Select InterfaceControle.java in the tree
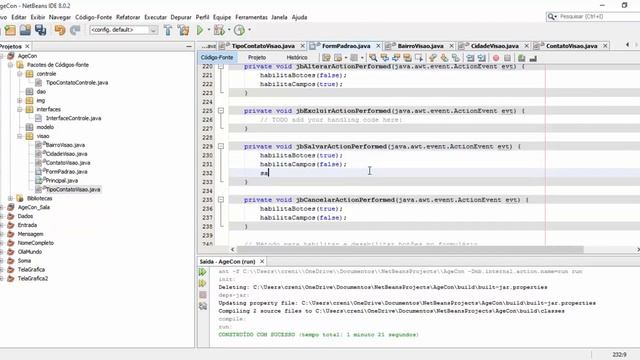Image resolution: width=640 pixels, height=360 pixels. point(73,118)
